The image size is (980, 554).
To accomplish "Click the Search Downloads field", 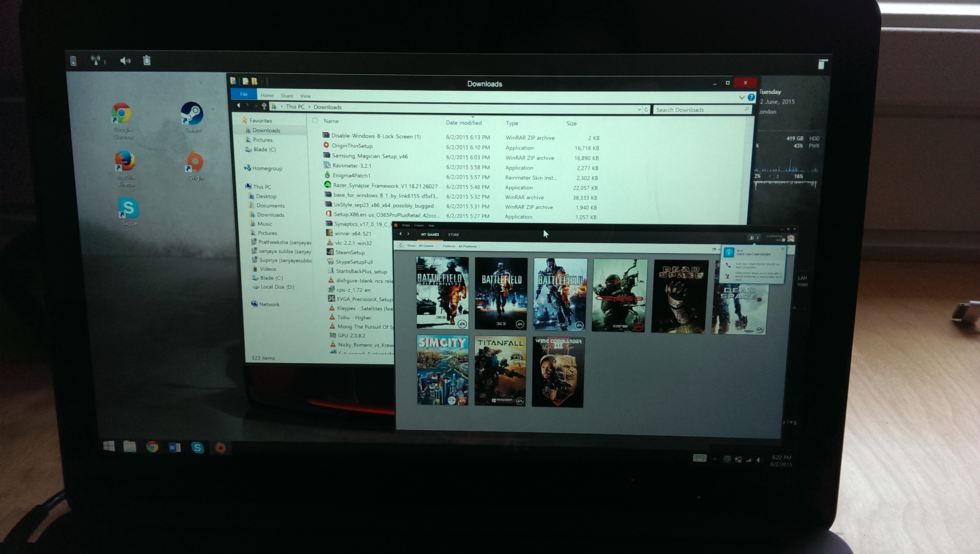I will [702, 110].
